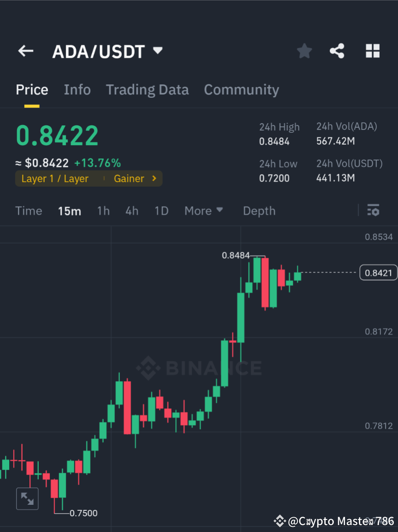Enable the 4h timeframe view
This screenshot has height=532, width=398.
click(x=132, y=211)
